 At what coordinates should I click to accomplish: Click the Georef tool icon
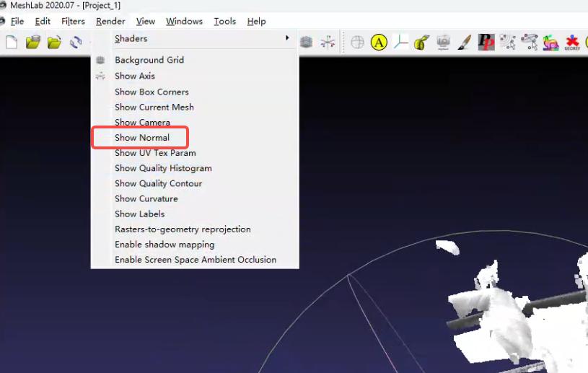click(x=572, y=43)
